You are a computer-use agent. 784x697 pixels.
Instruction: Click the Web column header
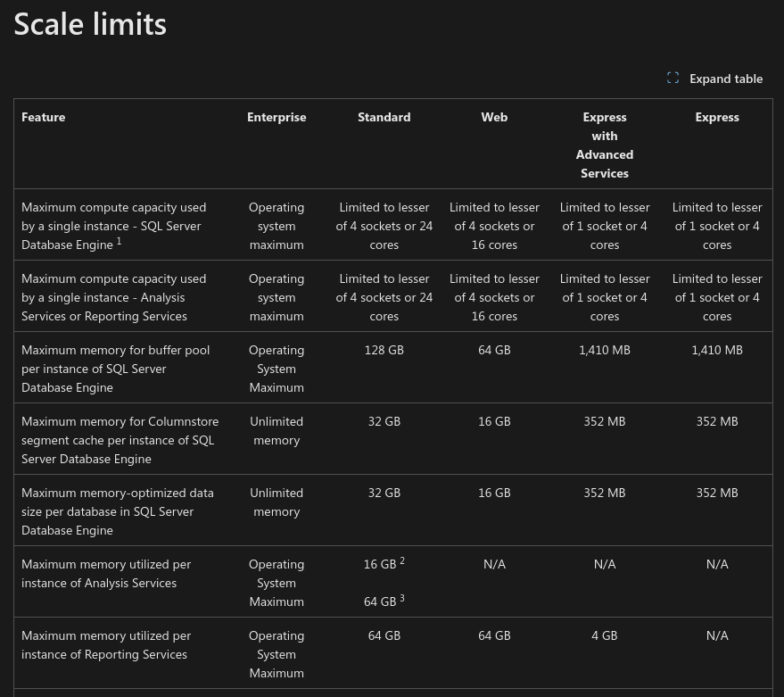coord(494,117)
